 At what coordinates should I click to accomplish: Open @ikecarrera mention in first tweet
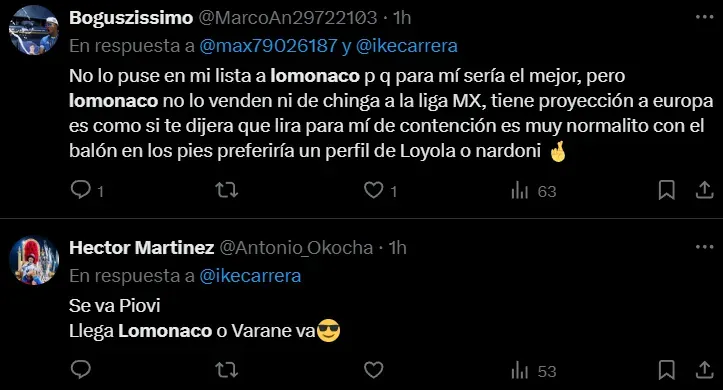coord(406,46)
